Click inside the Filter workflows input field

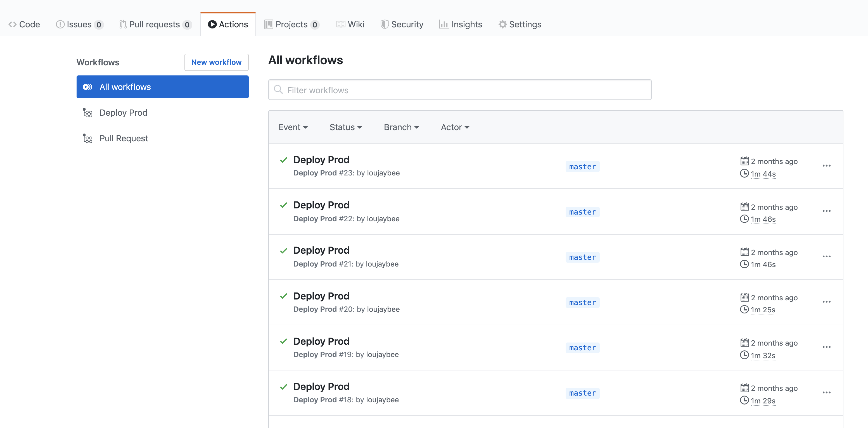coord(404,90)
